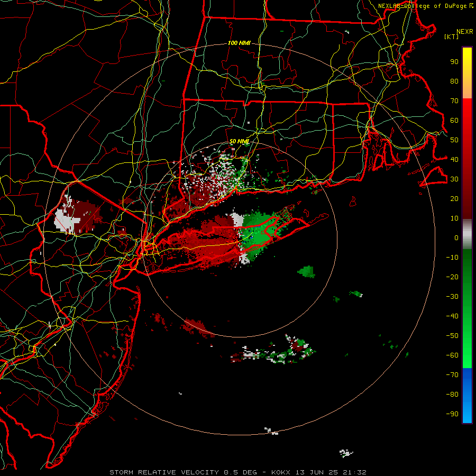Click the 30 value on velocity scale
476x476 pixels.
click(454, 179)
